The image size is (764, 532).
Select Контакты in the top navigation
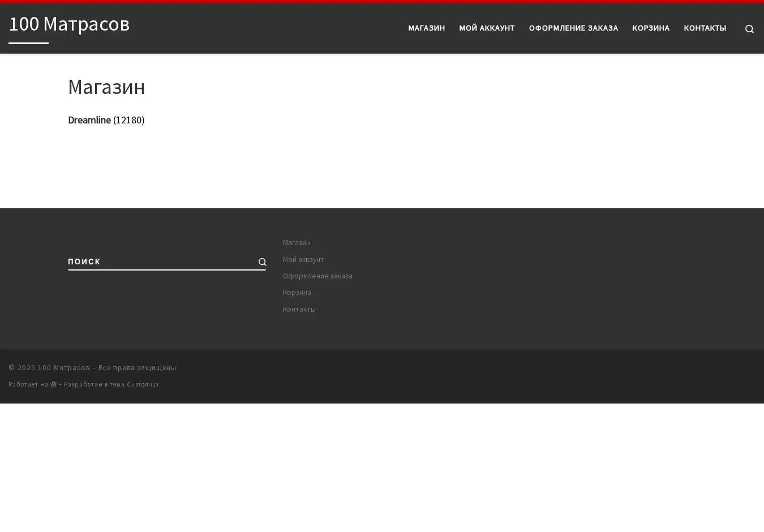coord(705,28)
